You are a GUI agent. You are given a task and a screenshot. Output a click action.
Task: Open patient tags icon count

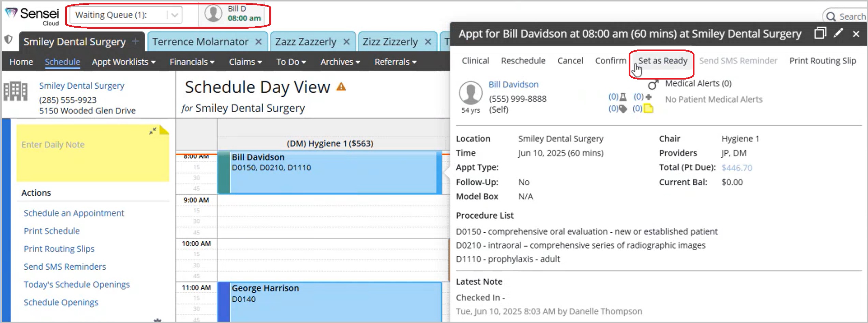[617, 109]
